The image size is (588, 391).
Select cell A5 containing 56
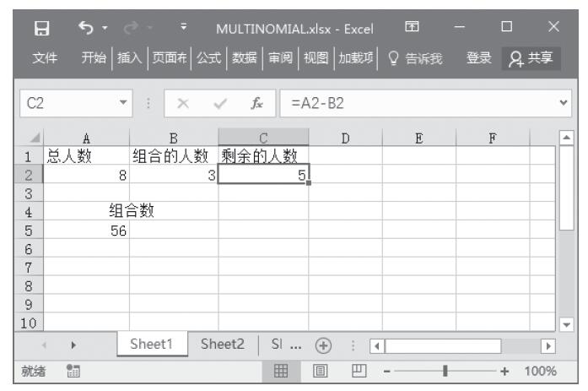87,231
